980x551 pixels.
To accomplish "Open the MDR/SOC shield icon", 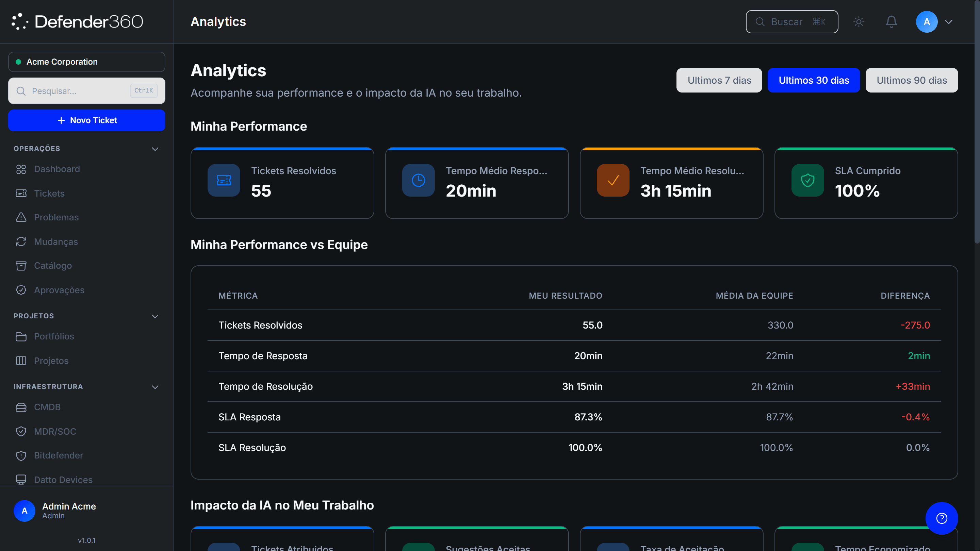I will (21, 432).
